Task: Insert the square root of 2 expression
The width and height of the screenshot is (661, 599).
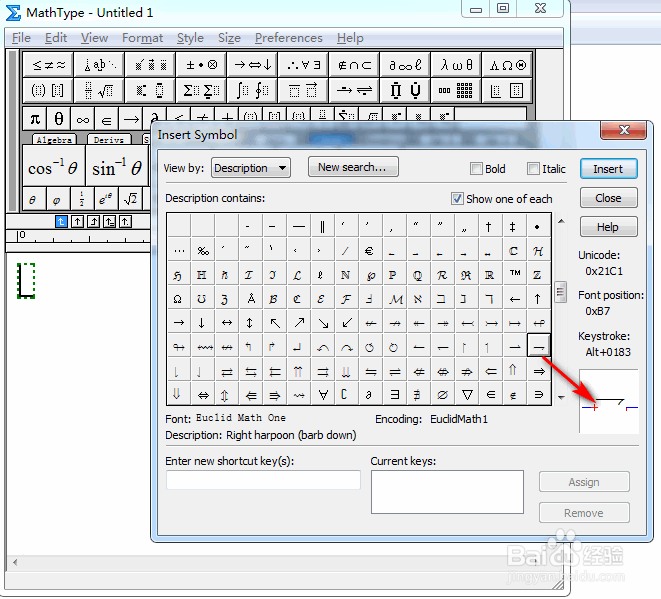Action: point(131,199)
